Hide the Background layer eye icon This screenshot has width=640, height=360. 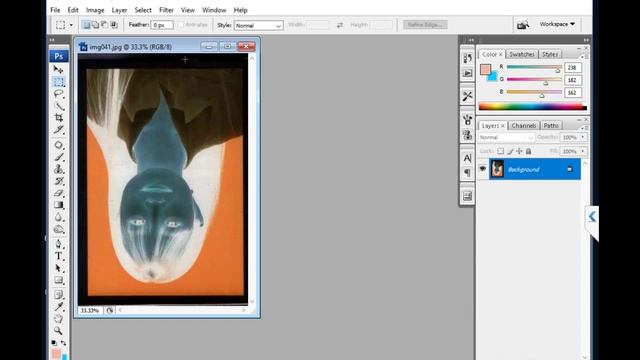[482, 169]
